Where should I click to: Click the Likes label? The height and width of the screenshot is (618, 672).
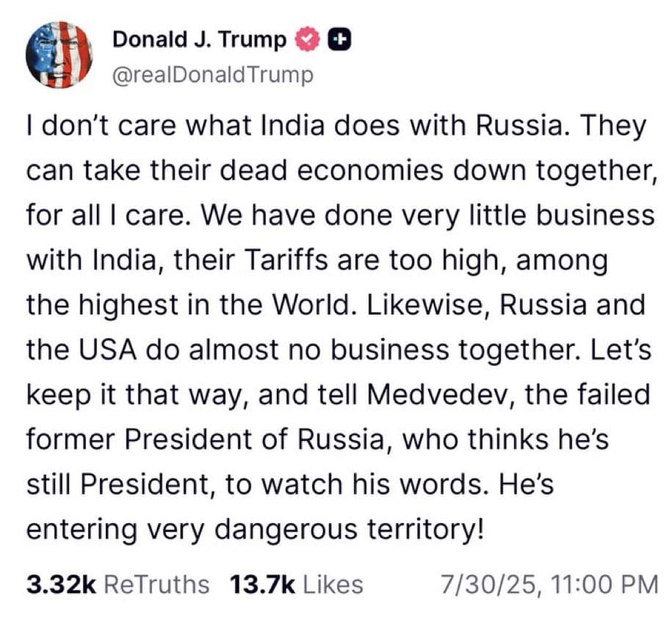tap(333, 584)
